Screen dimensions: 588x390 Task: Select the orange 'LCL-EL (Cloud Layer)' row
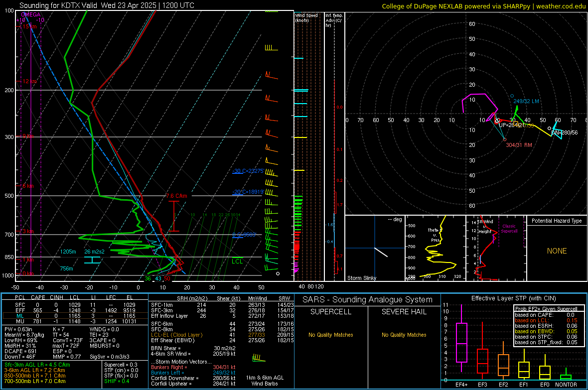tap(222, 335)
